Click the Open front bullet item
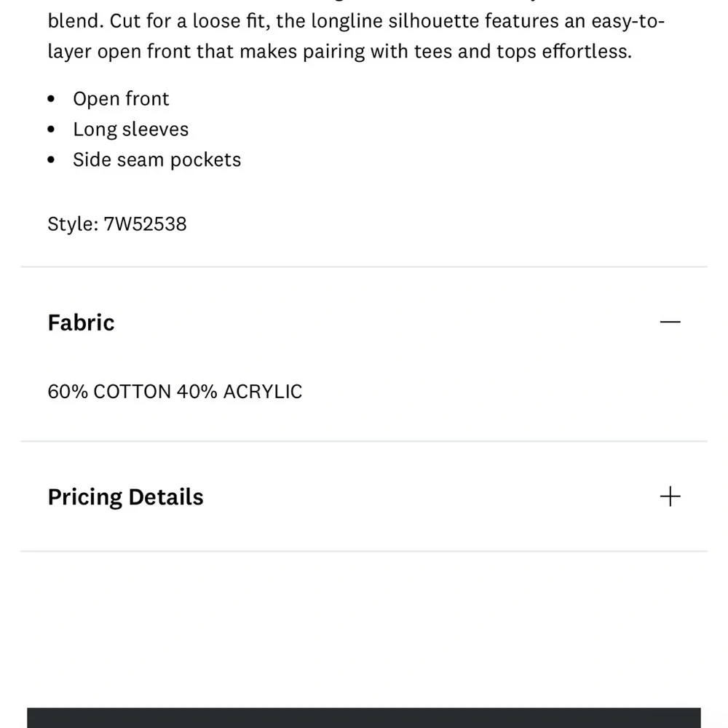The width and height of the screenshot is (728, 728). [x=121, y=99]
